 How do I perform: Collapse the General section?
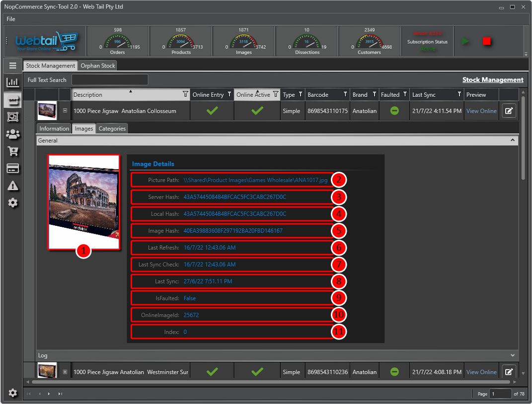click(513, 140)
